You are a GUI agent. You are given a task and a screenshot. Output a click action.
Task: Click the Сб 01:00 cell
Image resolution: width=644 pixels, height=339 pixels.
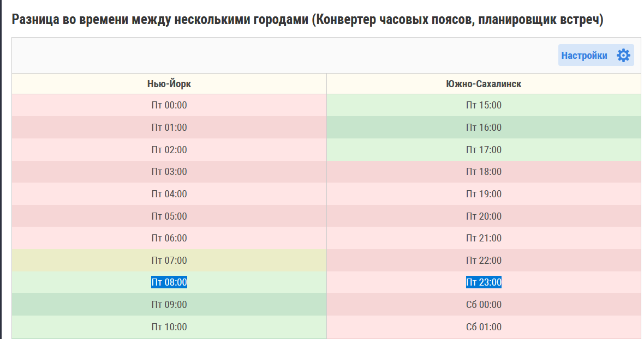(484, 326)
